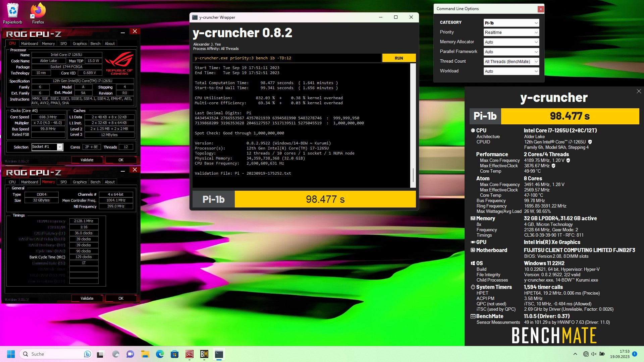Open Bench tab in upper CPU-Z window
The image size is (644, 362).
pyautogui.click(x=95, y=44)
